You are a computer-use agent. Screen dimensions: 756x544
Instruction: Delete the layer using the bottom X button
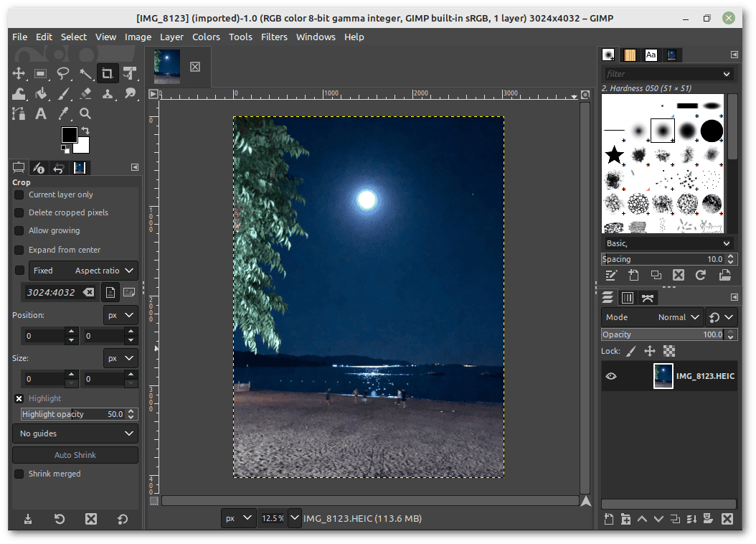pos(727,519)
